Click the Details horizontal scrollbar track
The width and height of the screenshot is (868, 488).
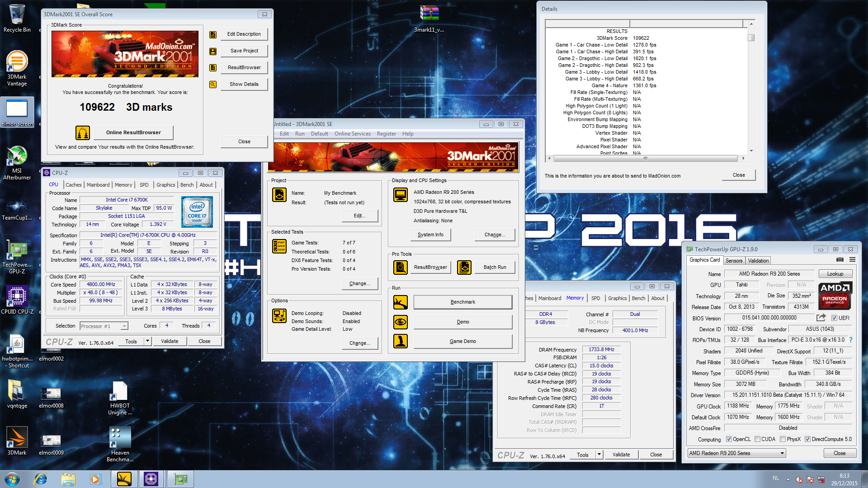pos(646,158)
